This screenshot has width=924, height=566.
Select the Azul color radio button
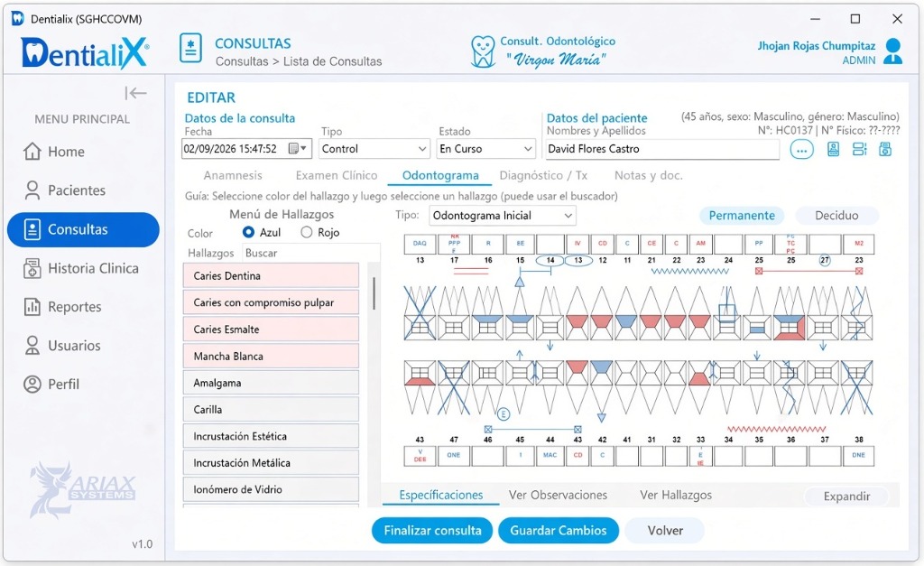[x=249, y=232]
